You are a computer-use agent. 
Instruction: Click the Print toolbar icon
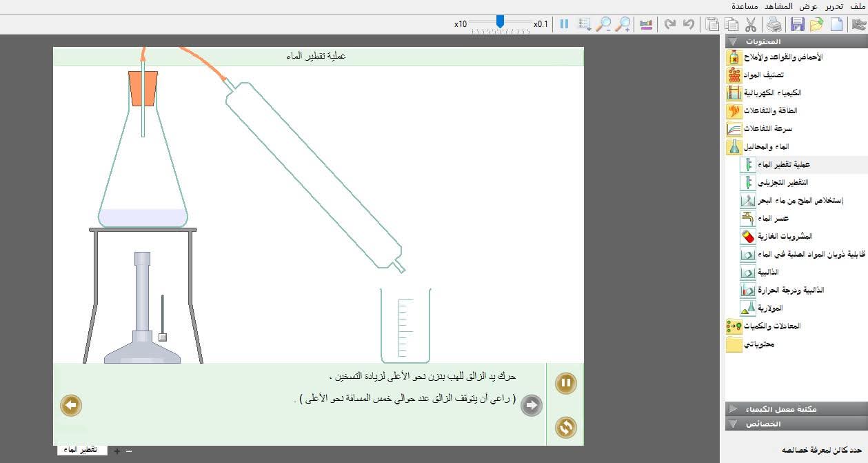[x=775, y=25]
